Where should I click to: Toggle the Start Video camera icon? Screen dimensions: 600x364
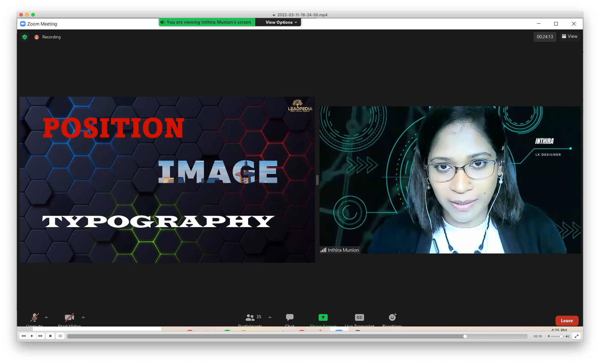(x=69, y=317)
